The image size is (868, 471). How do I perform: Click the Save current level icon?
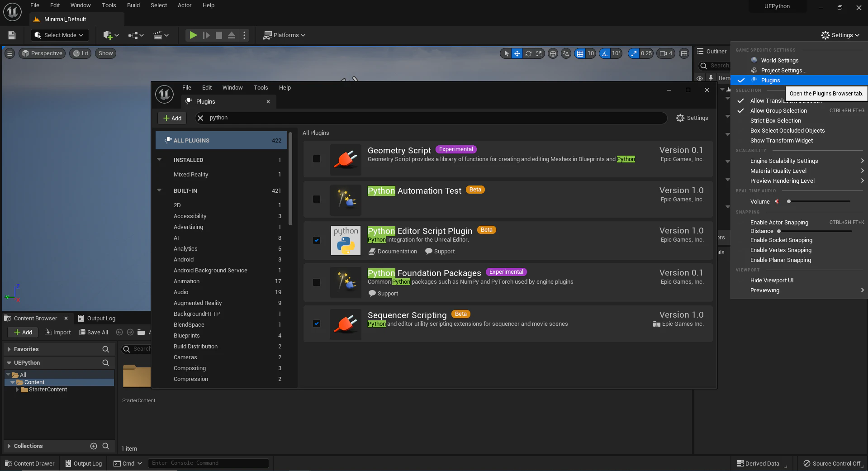[12, 35]
